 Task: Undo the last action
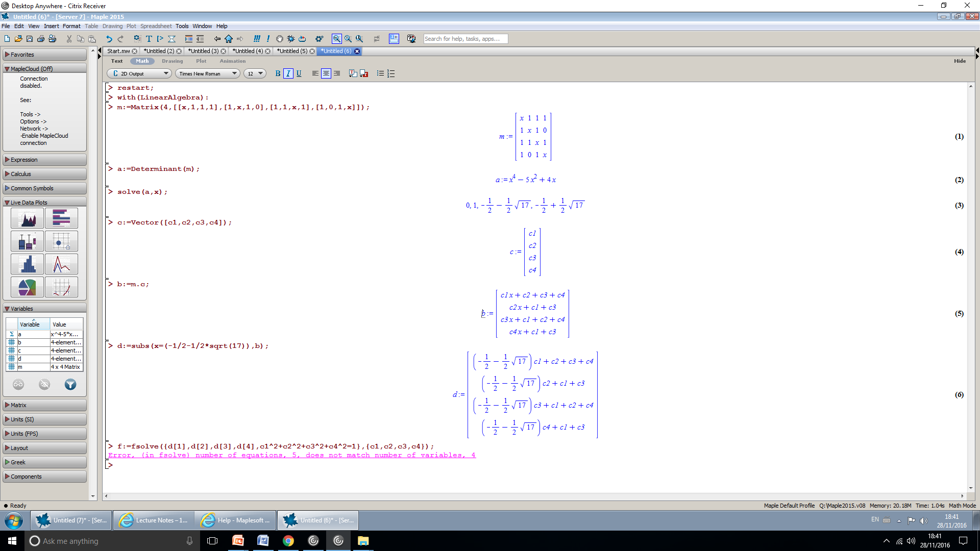coord(109,39)
